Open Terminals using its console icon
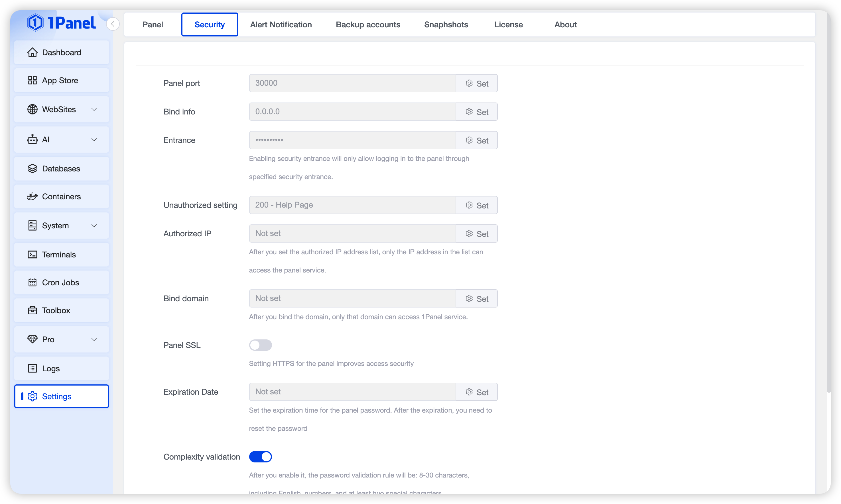Viewport: 841px width, 504px height. tap(32, 254)
